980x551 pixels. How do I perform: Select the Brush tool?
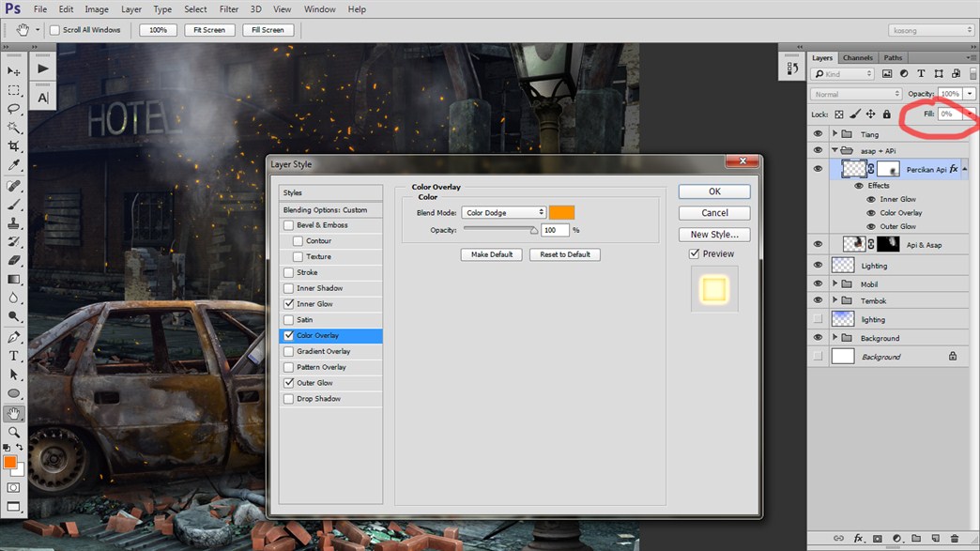click(14, 205)
